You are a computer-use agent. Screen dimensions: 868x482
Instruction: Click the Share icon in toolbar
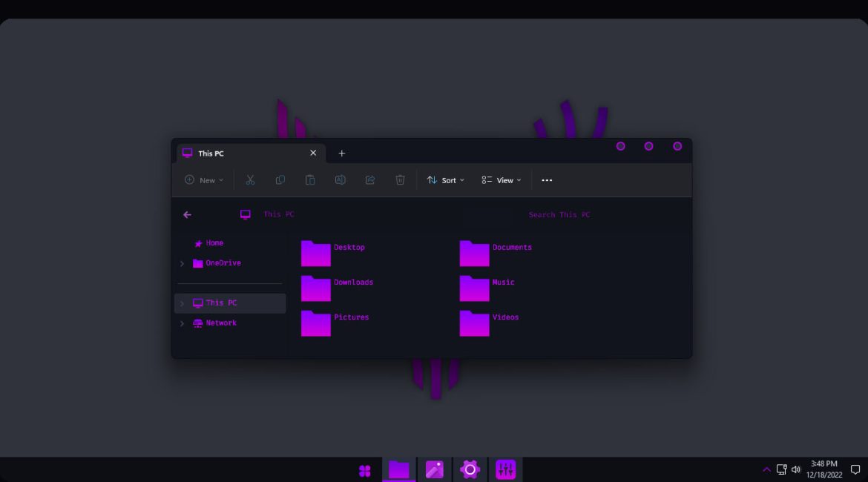pyautogui.click(x=370, y=180)
